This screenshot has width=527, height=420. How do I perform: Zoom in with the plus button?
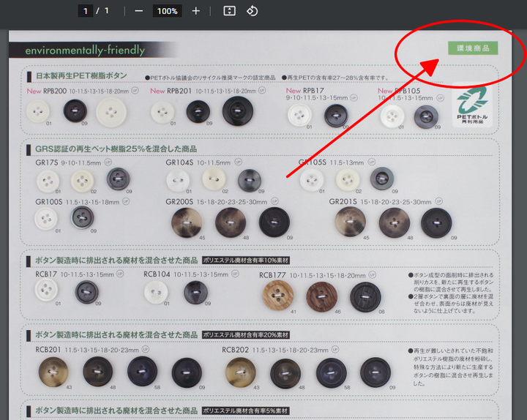click(x=195, y=11)
